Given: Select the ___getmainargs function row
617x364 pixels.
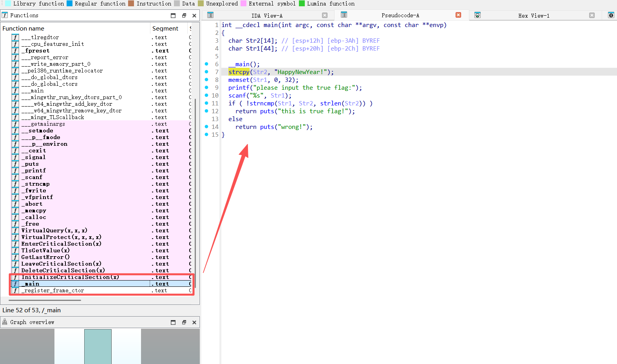Looking at the screenshot, I should [x=101, y=124].
